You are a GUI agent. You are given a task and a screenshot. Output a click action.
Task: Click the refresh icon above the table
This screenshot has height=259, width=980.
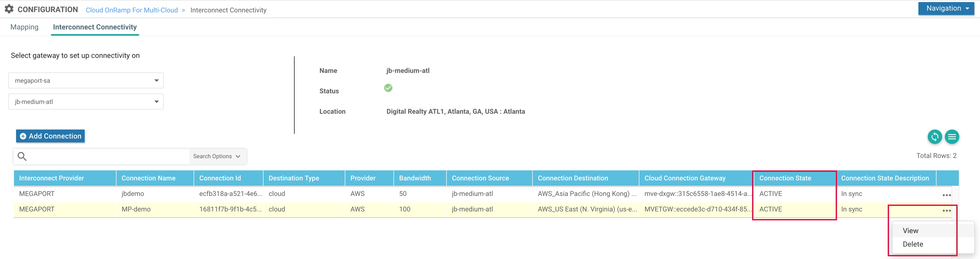click(935, 137)
